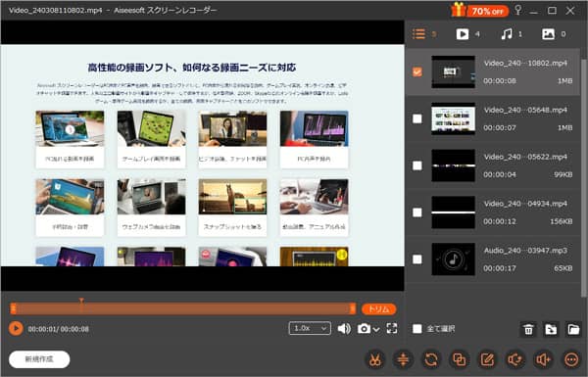
Task: Click the orange トリム trim button
Action: (378, 308)
